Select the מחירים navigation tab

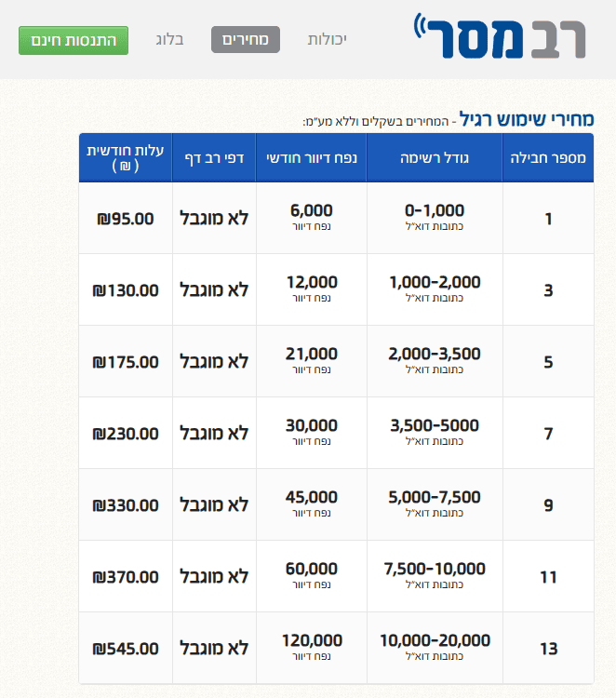pos(246,40)
